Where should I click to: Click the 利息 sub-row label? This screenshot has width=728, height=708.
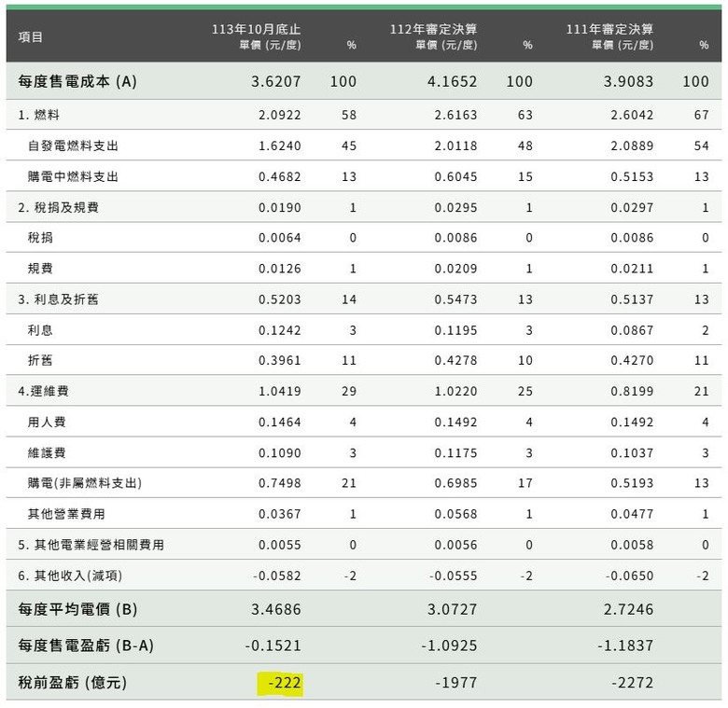point(40,330)
